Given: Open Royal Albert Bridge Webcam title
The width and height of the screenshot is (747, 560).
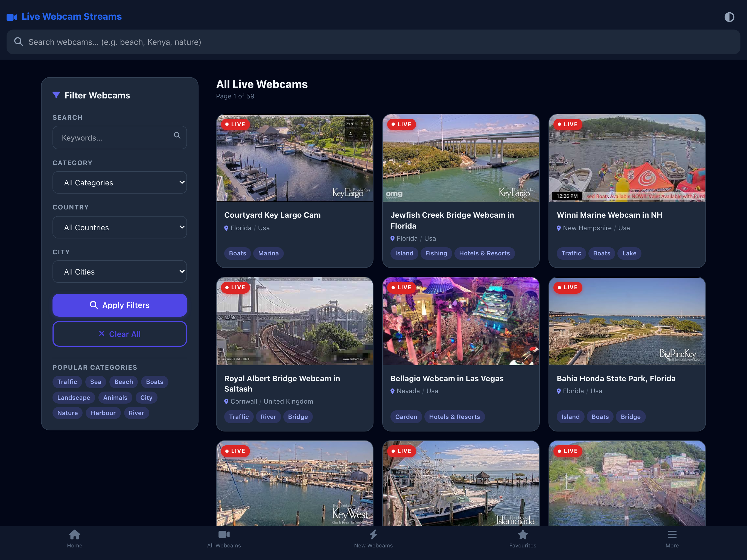Looking at the screenshot, I should pyautogui.click(x=282, y=383).
